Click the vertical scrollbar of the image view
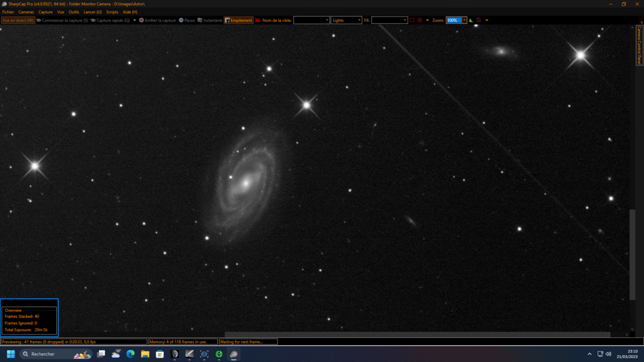 pyautogui.click(x=632, y=254)
